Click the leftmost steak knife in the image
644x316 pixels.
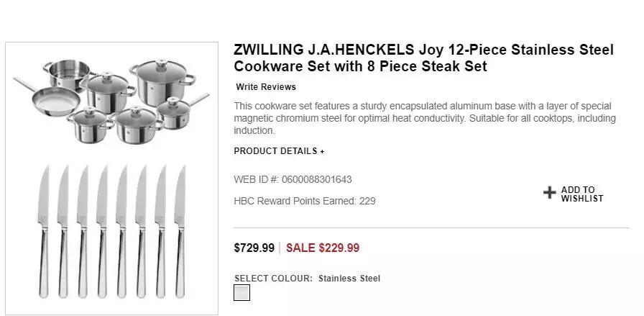point(42,230)
